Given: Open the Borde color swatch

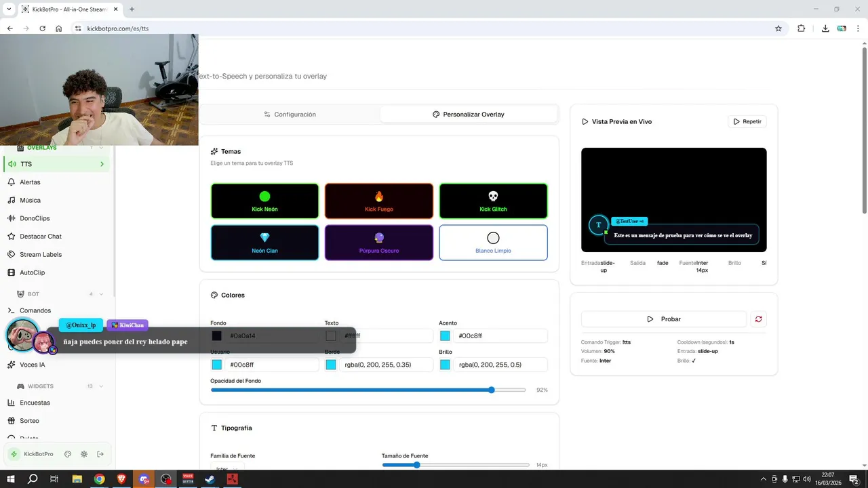Looking at the screenshot, I should click(x=331, y=365).
